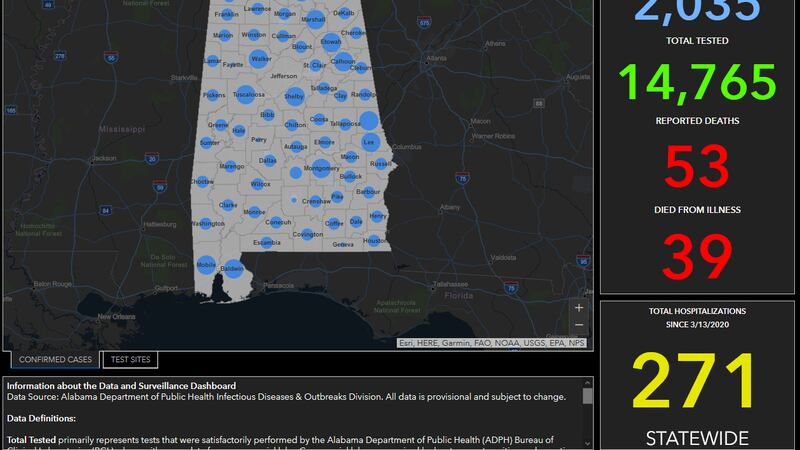Click the Lamar county bubble
Image resolution: width=800 pixels, height=450 pixels.
point(213,61)
